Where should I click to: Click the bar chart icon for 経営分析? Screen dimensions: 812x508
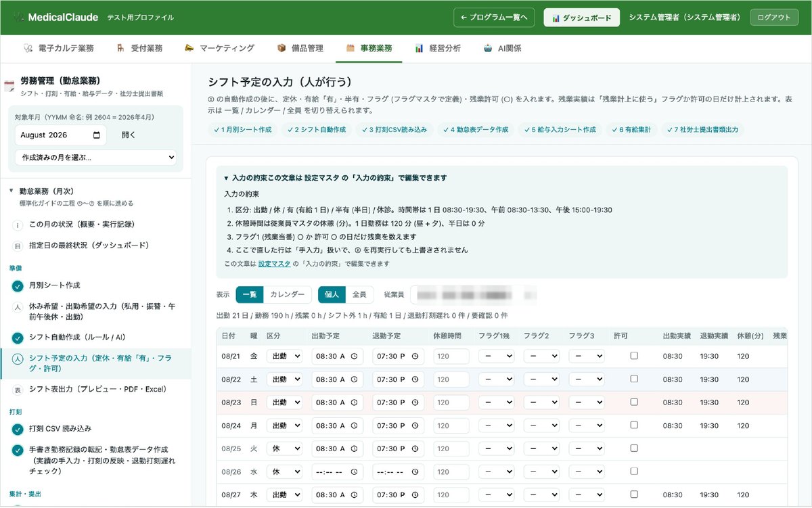click(x=420, y=49)
